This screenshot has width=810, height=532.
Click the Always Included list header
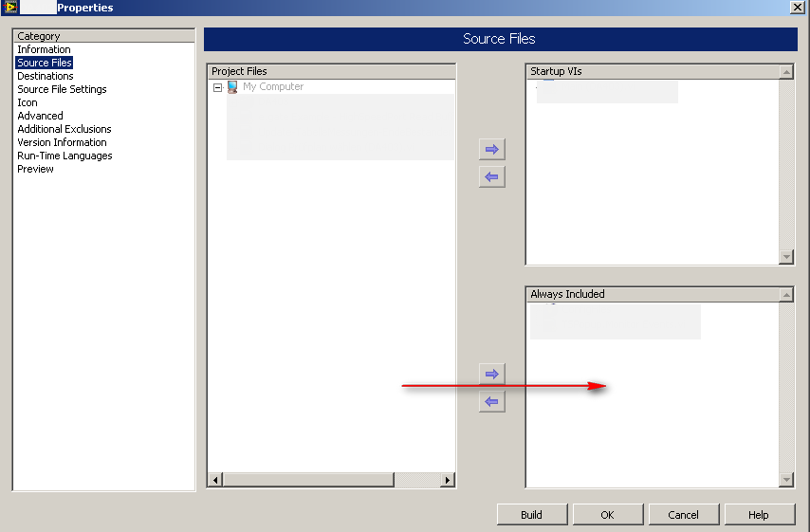tap(653, 294)
